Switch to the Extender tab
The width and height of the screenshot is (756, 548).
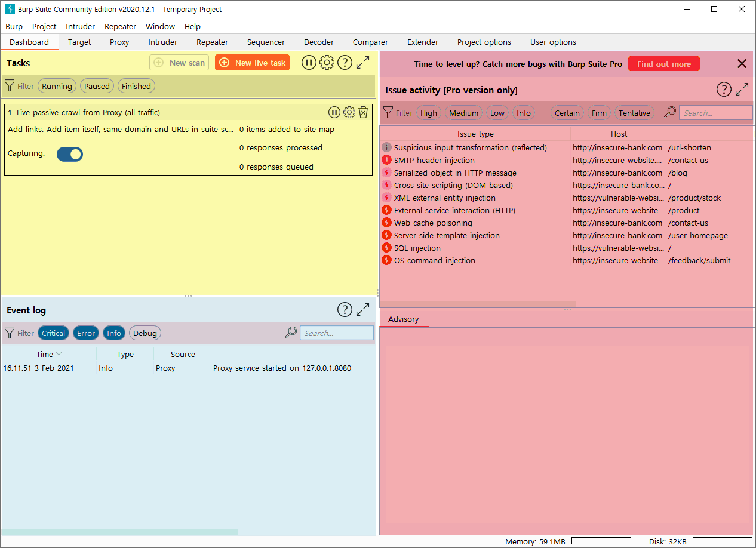pos(423,42)
